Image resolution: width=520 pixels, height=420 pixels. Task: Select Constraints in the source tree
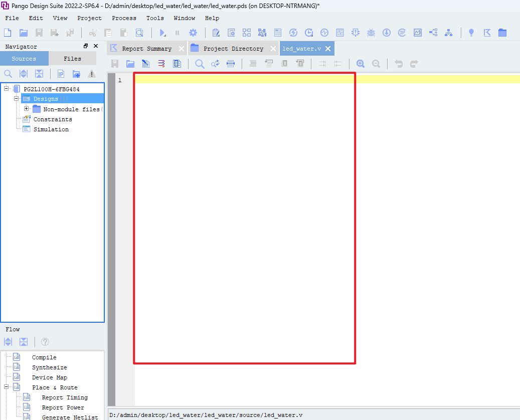click(51, 119)
